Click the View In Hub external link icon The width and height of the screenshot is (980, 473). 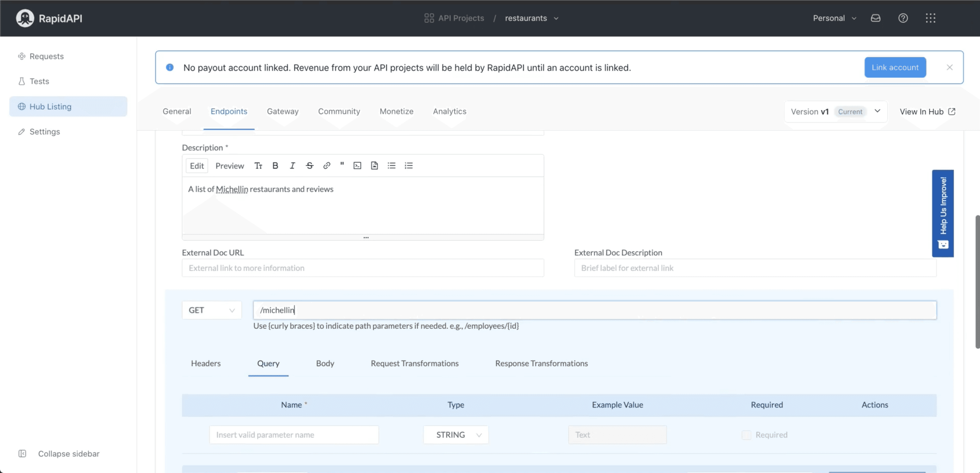click(951, 111)
